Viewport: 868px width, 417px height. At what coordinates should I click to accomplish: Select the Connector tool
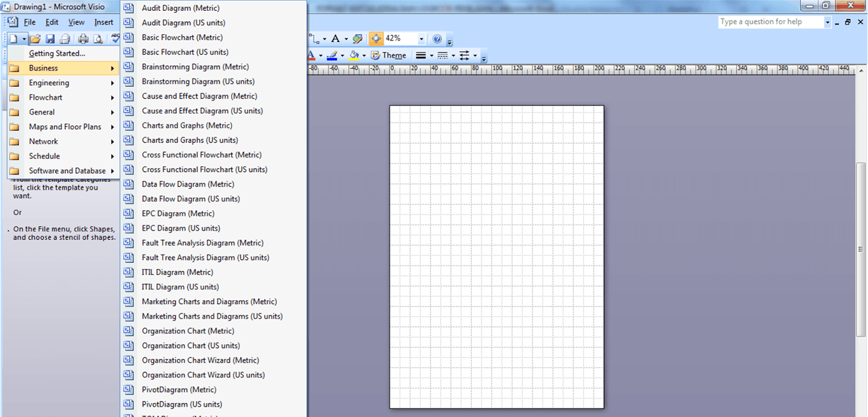point(315,39)
